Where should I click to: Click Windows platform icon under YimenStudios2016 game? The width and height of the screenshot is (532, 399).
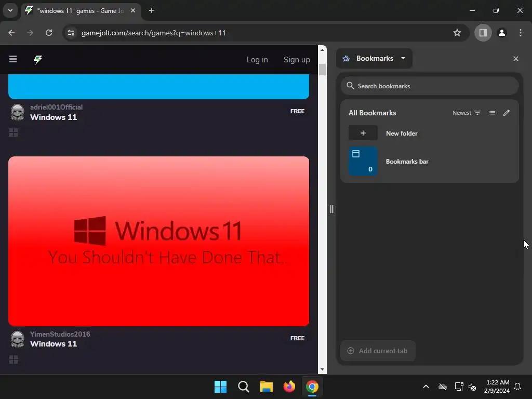coord(14,360)
